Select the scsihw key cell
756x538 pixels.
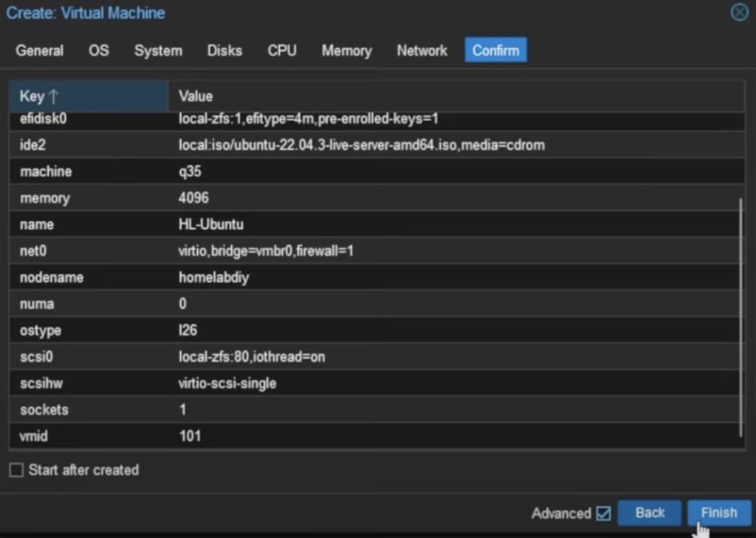[x=89, y=384]
